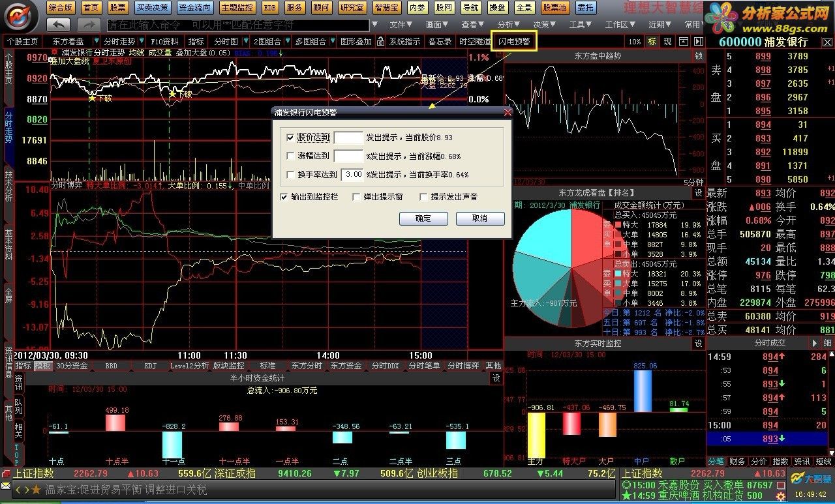Uncheck 输出到监控栏 option

pos(284,196)
